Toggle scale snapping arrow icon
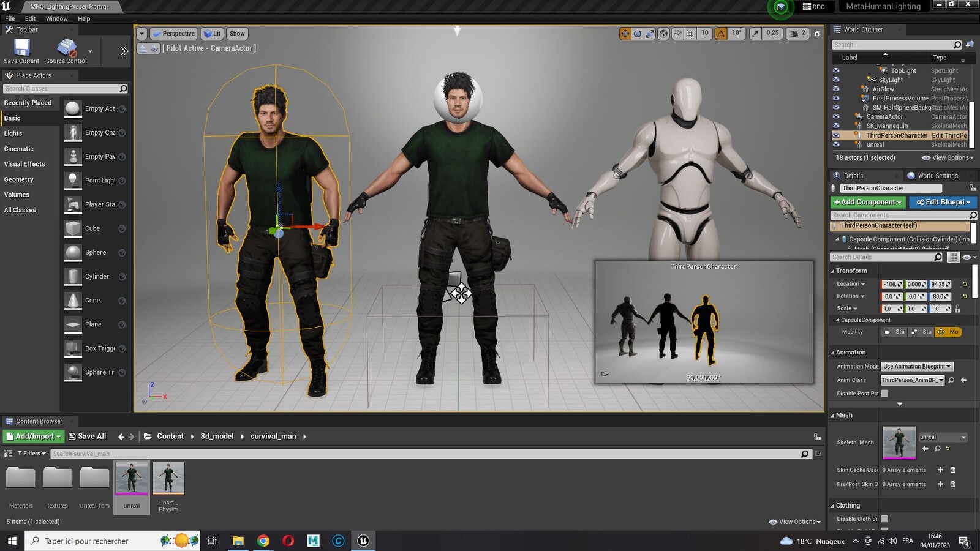Screen dimensions: 980x551 click(x=755, y=34)
